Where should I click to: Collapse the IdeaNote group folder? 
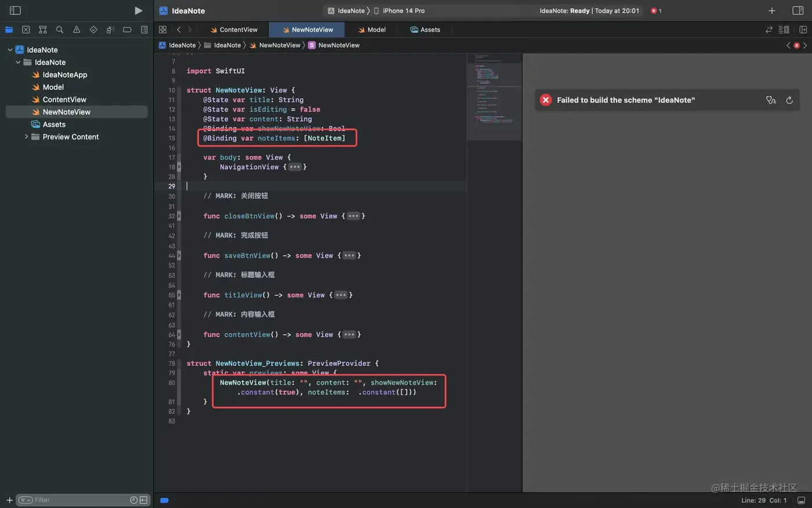[x=18, y=62]
